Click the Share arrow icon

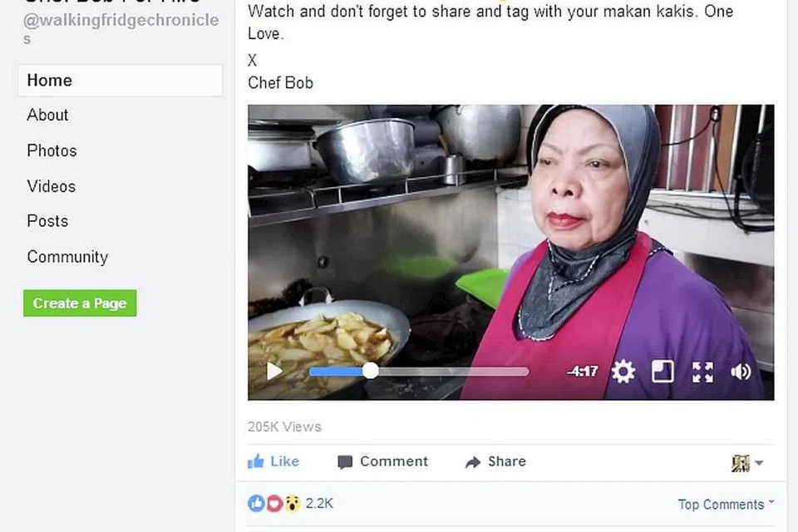(473, 461)
